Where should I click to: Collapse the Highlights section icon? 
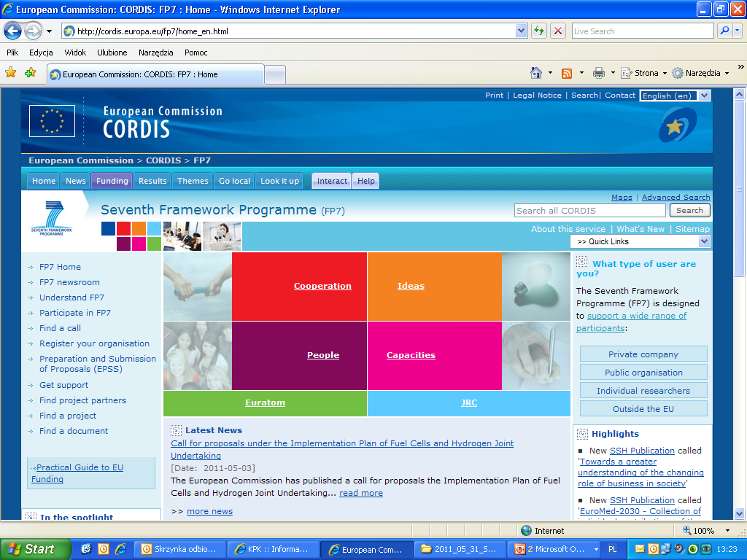click(582, 434)
